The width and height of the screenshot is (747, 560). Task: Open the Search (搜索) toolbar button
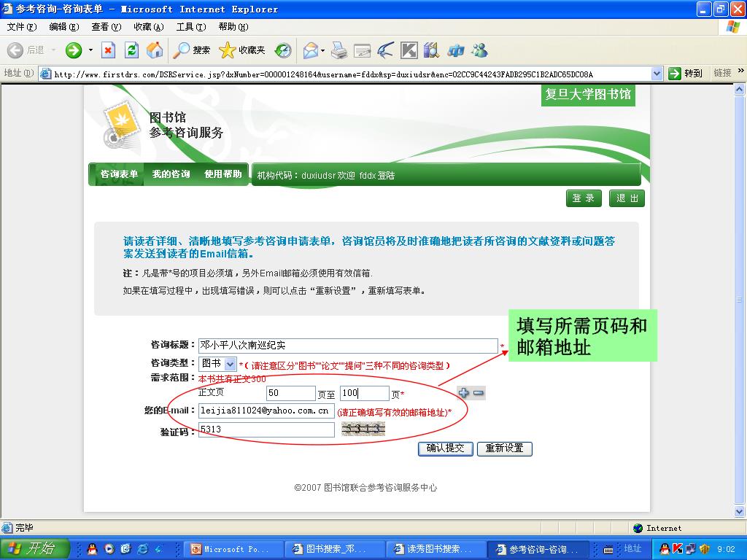(191, 50)
